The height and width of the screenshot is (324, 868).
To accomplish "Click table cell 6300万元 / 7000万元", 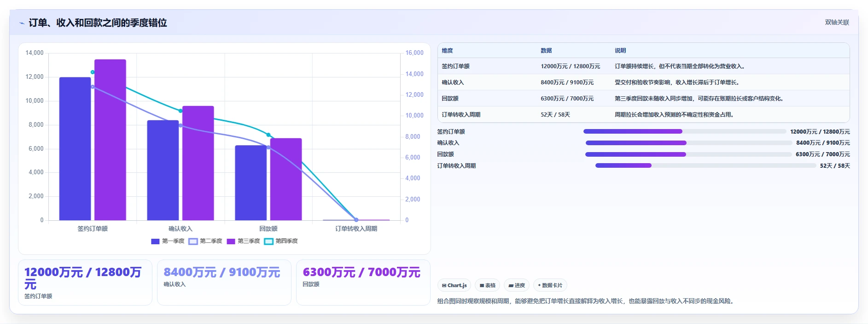I will click(567, 99).
